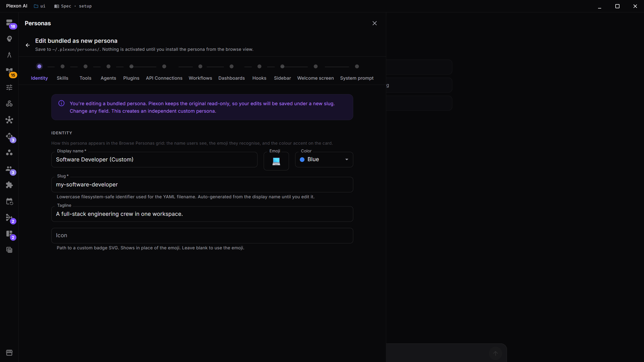Open sidebar chats icon with 18 badge
Screen dimensions: 644x362
pyautogui.click(x=9, y=23)
